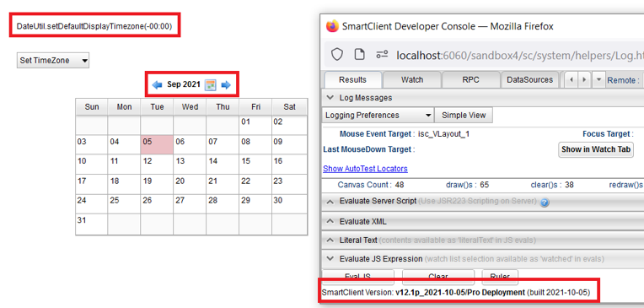Select day 31 in the calendar
Screen dimensions: 644x308
point(92,224)
